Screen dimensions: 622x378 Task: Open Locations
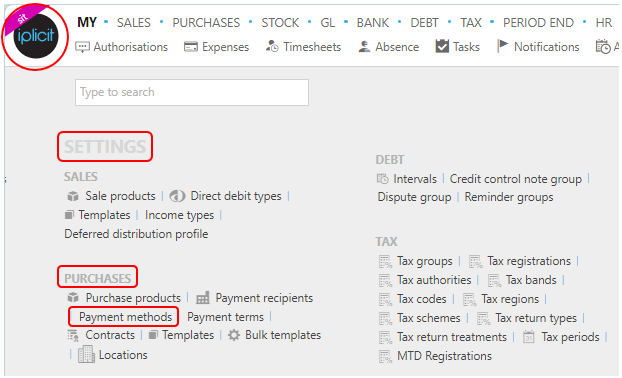pyautogui.click(x=123, y=355)
